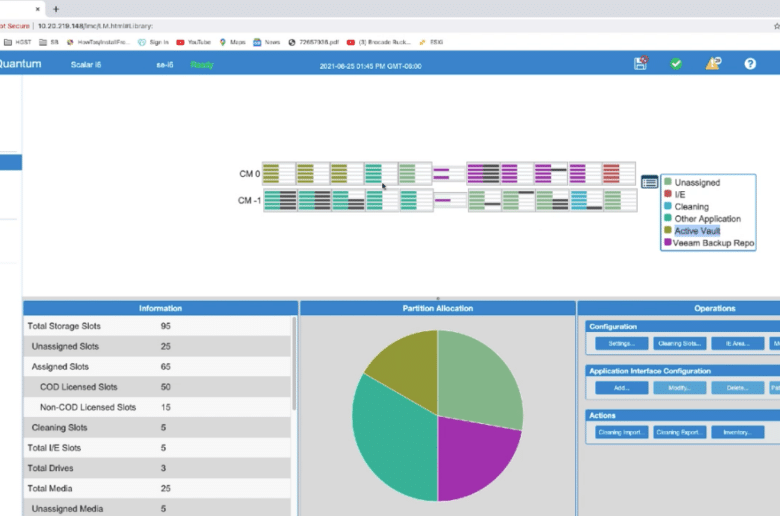This screenshot has height=516, width=780.
Task: Click the Scalar i6 header label
Action: [x=86, y=65]
